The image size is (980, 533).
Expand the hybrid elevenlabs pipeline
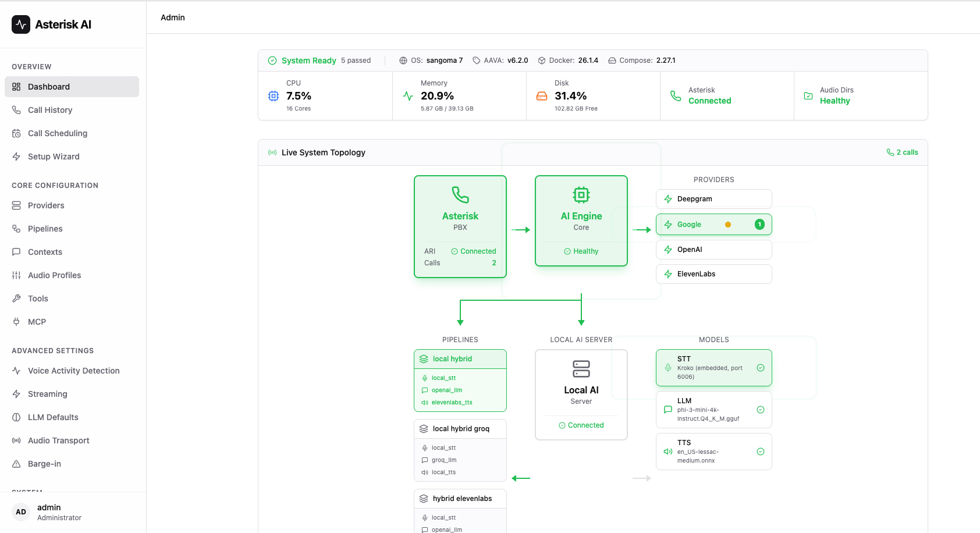coord(460,499)
